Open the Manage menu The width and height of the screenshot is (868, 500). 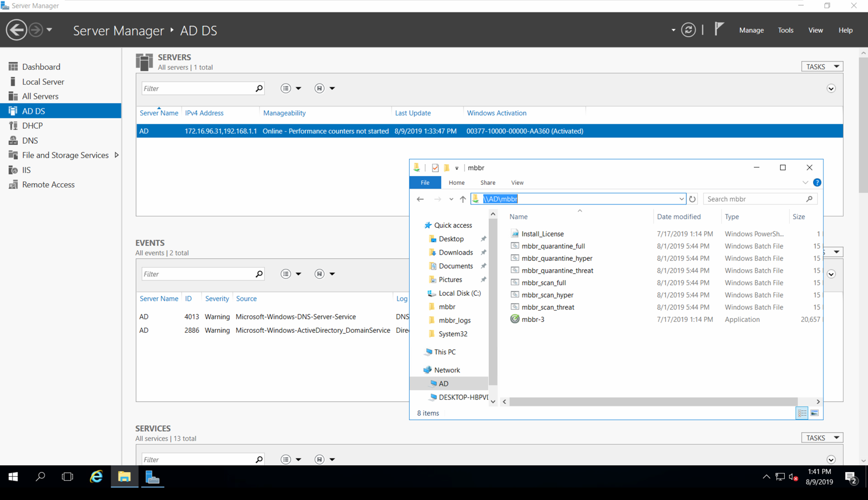coord(751,30)
